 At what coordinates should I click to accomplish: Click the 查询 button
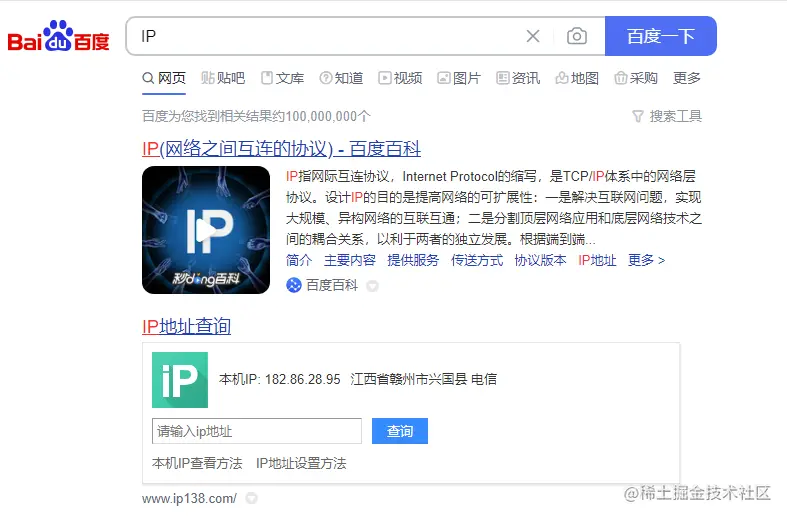click(x=400, y=431)
